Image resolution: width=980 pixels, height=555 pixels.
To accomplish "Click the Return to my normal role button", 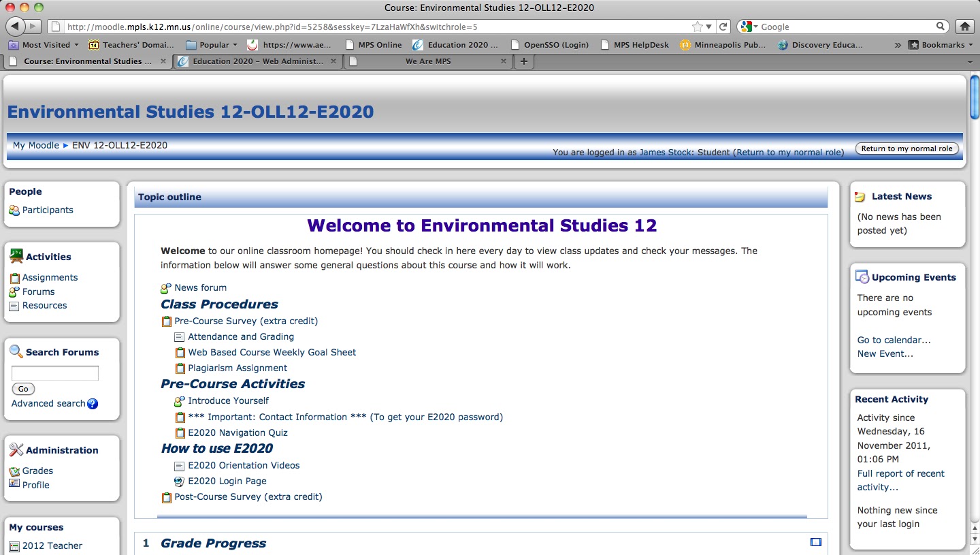I will [x=906, y=148].
